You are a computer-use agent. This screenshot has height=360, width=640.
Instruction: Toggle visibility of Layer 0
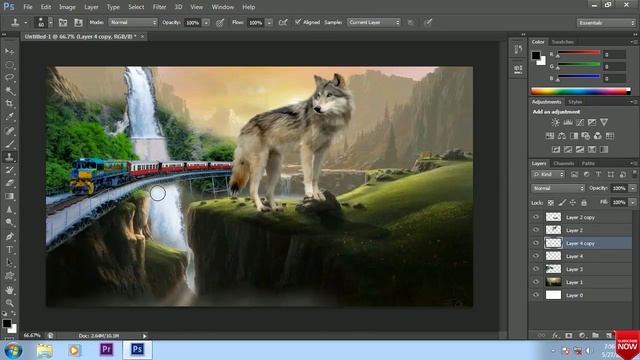point(536,295)
